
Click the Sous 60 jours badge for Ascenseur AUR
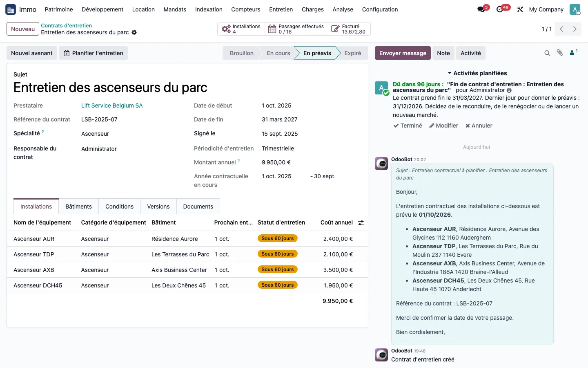coord(278,238)
